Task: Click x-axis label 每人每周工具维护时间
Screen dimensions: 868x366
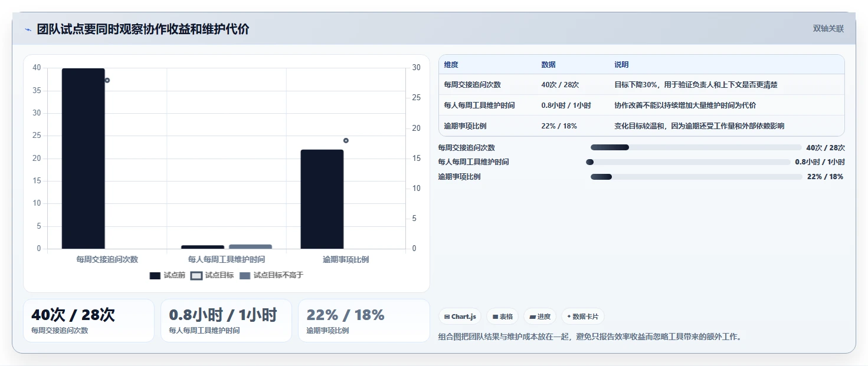Action: click(227, 259)
